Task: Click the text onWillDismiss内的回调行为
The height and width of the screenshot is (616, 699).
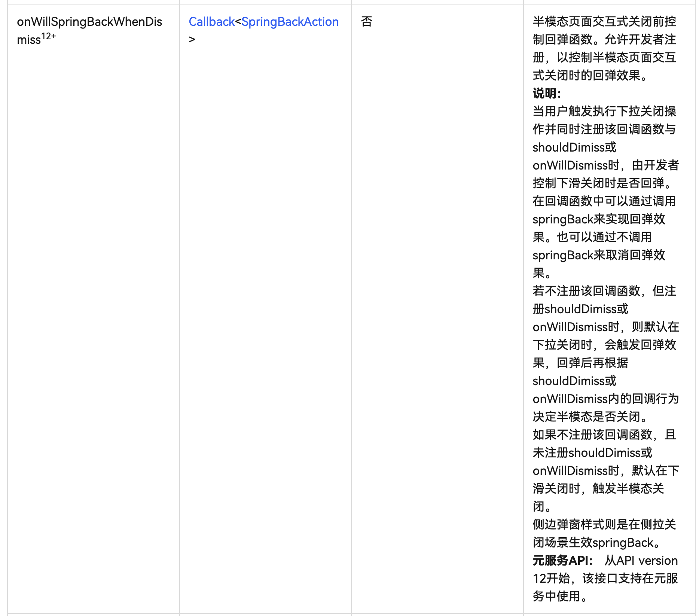Action: point(605,399)
